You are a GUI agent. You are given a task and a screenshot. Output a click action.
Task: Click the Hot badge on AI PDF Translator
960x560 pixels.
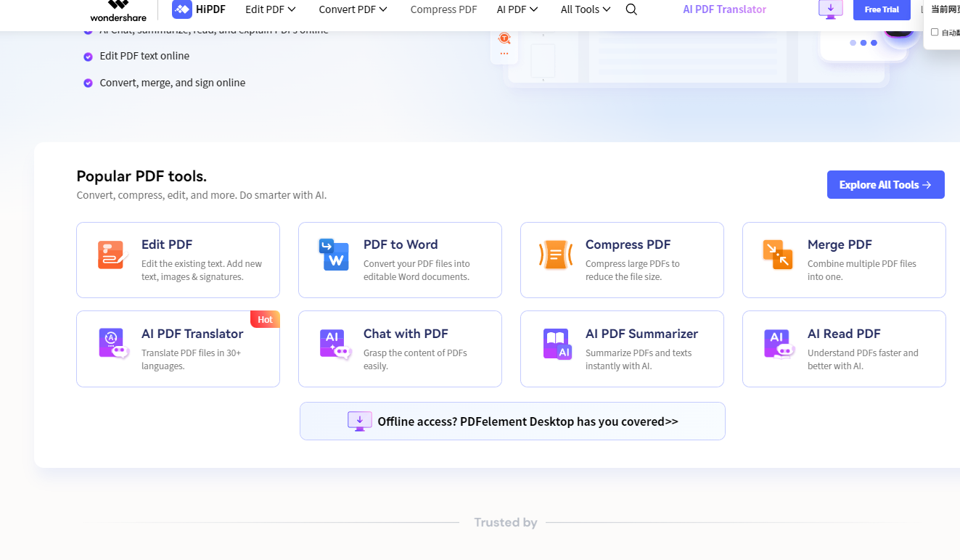click(x=265, y=319)
